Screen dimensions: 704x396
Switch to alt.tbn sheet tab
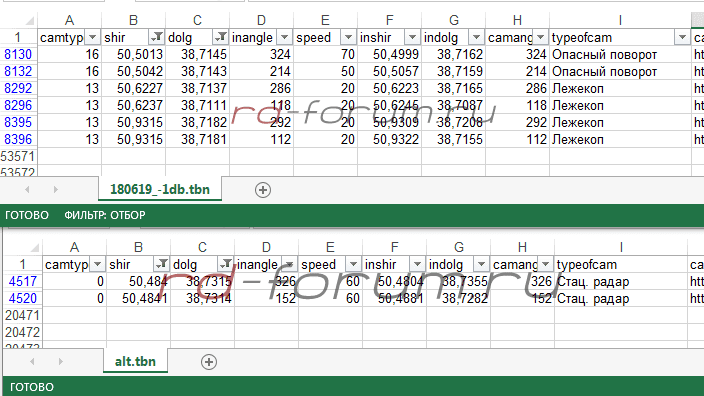[135, 361]
